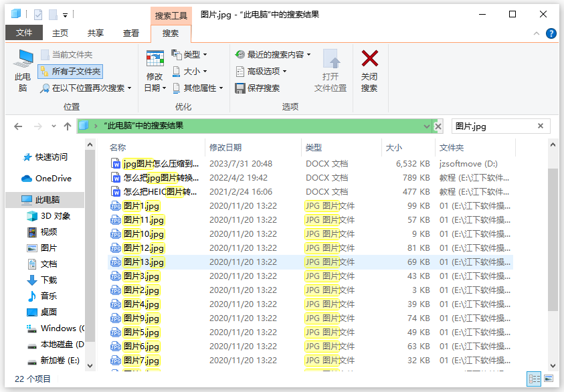Open 最近的搜索内容 dropdown
The height and width of the screenshot is (392, 564).
pyautogui.click(x=273, y=55)
